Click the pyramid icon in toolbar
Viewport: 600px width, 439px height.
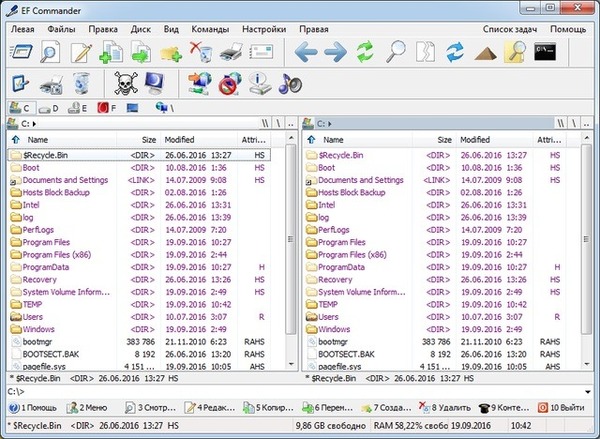(x=487, y=51)
